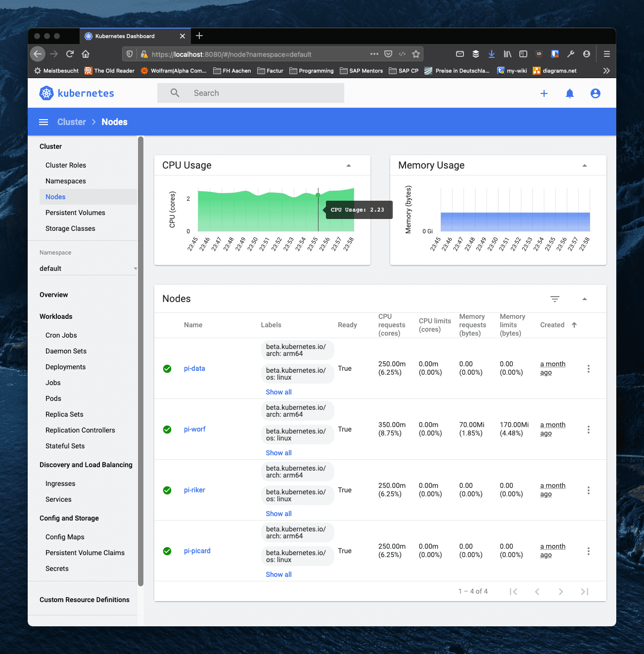Open the notifications bell
The height and width of the screenshot is (654, 644).
570,93
